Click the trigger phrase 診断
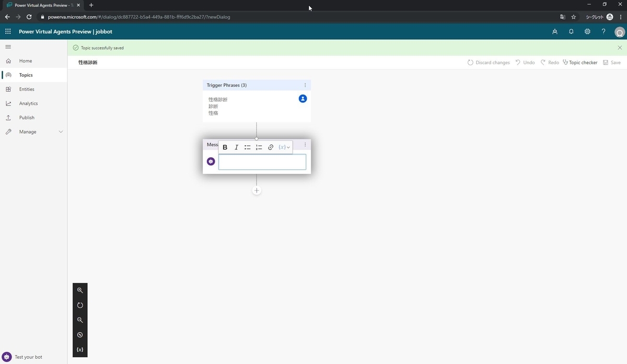Screen dimensions: 627x364 click(213, 106)
